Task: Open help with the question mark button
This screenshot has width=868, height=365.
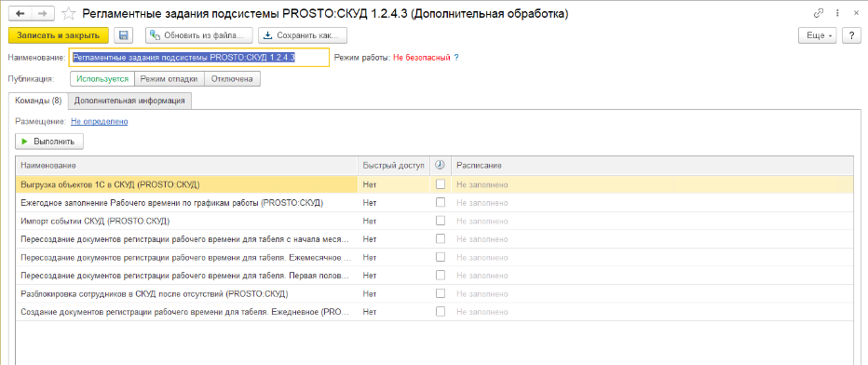Action: [x=850, y=35]
